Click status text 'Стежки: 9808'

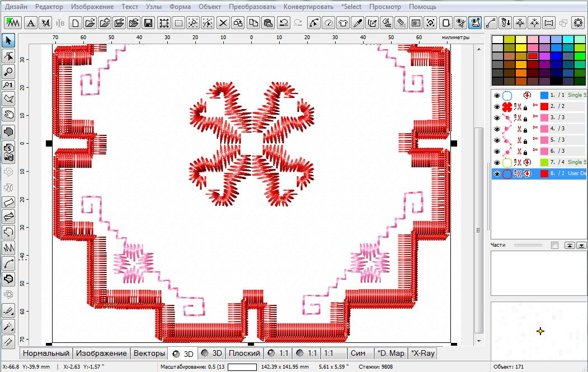[x=375, y=367]
